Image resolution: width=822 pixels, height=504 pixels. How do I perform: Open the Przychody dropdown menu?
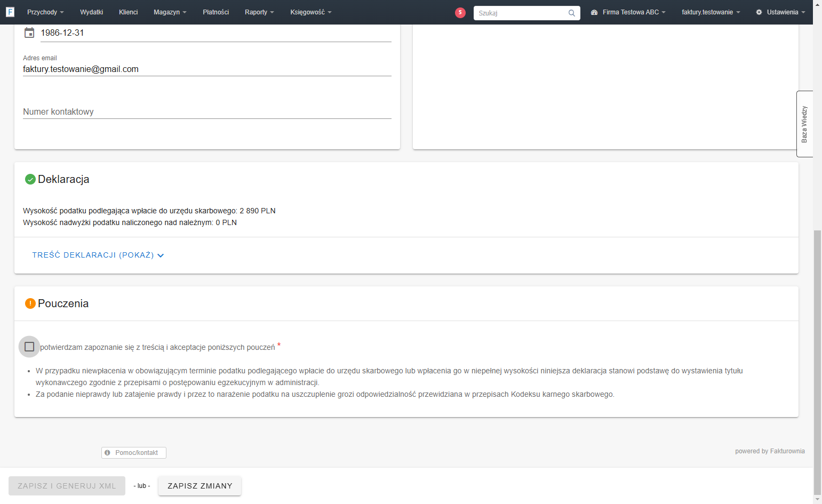tap(45, 12)
